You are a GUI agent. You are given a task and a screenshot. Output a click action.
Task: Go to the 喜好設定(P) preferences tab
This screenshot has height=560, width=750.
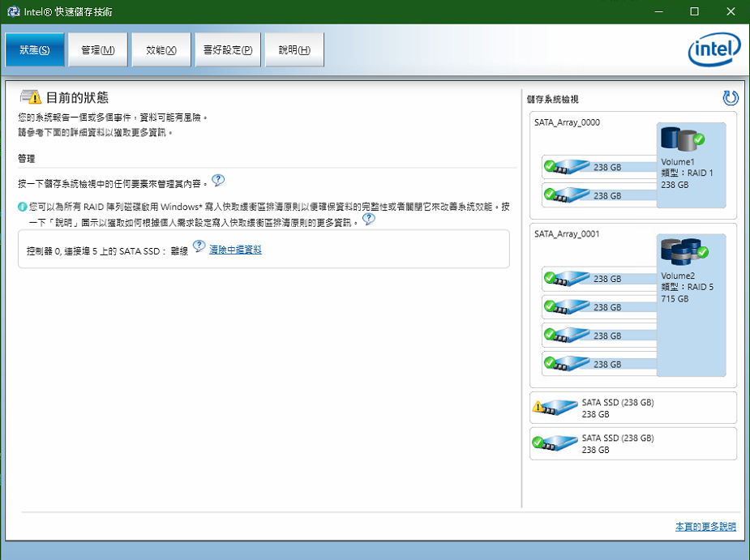228,49
